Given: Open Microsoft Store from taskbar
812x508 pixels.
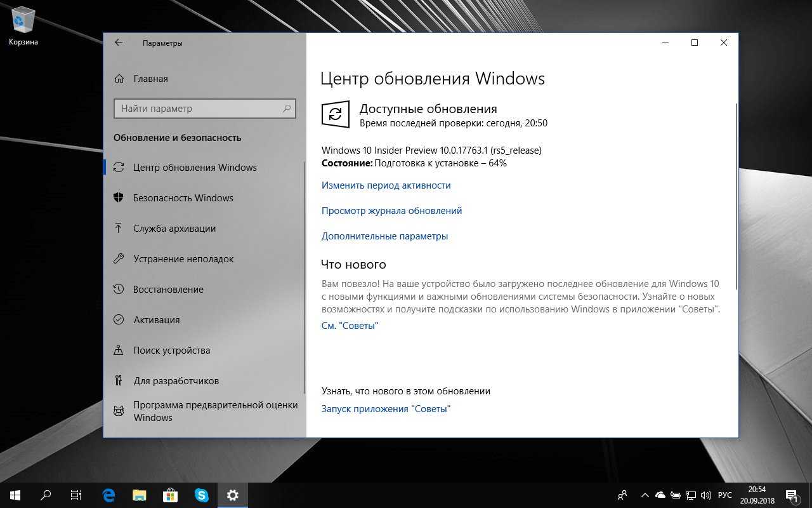Looking at the screenshot, I should click(171, 495).
